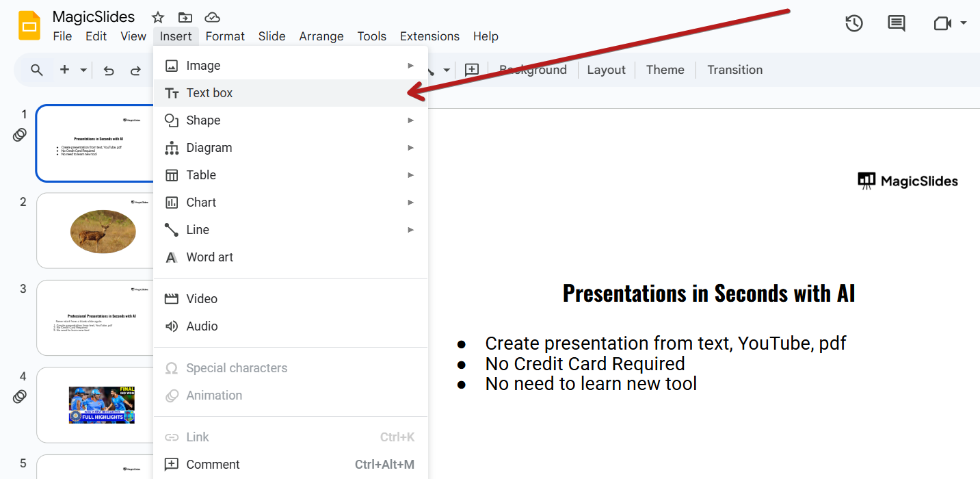Viewport: 980px width, 479px height.
Task: Choose Chart from the Insert menu
Action: click(x=291, y=203)
